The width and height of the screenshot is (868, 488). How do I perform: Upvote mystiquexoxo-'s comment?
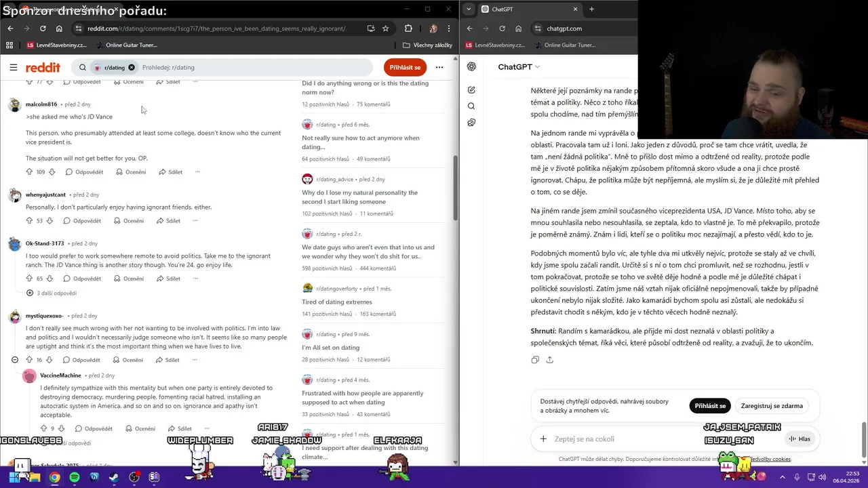(29, 360)
